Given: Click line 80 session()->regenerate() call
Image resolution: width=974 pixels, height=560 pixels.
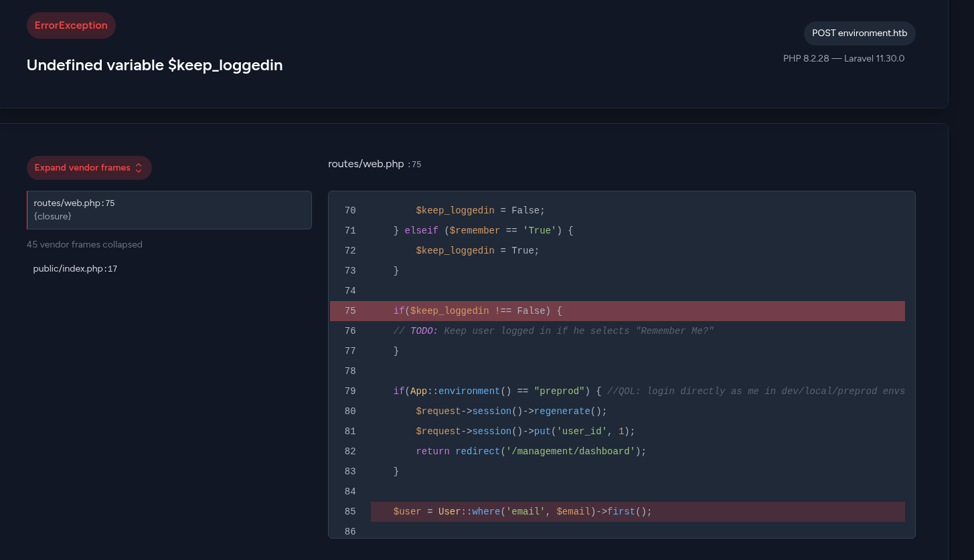Looking at the screenshot, I should (511, 411).
